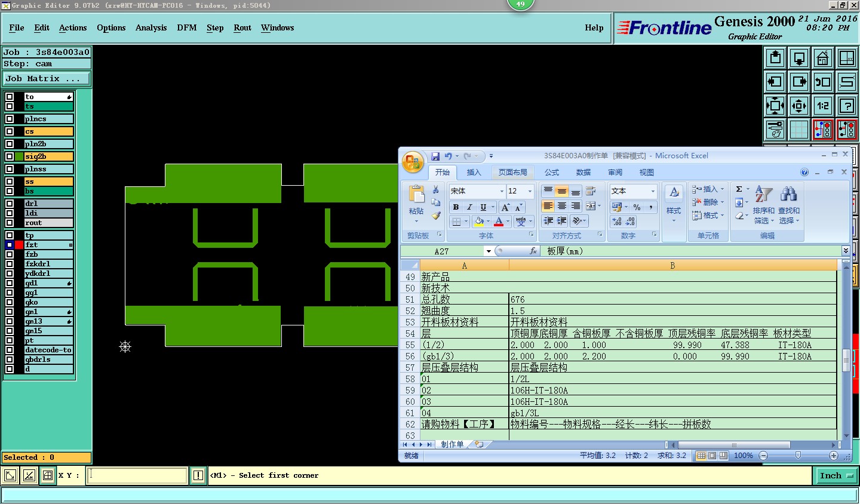This screenshot has width=860, height=504.
Task: Click the Excel 制作单 sheet tab
Action: [452, 444]
